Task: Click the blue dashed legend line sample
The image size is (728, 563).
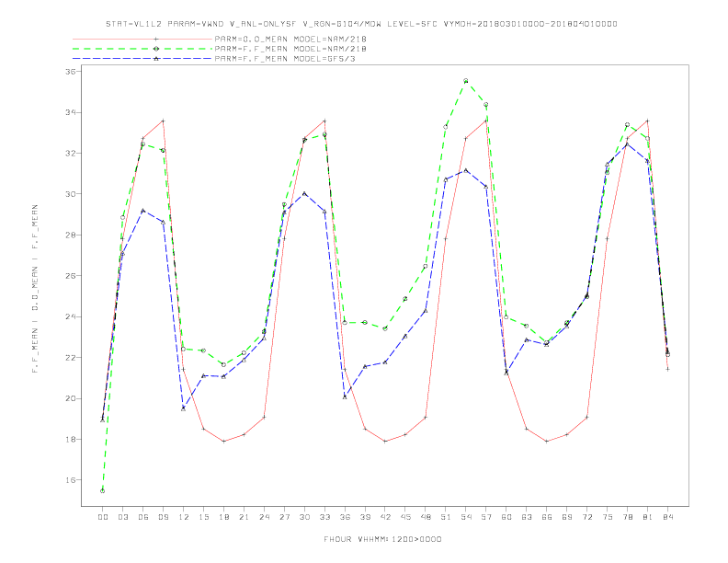Action: click(x=142, y=59)
